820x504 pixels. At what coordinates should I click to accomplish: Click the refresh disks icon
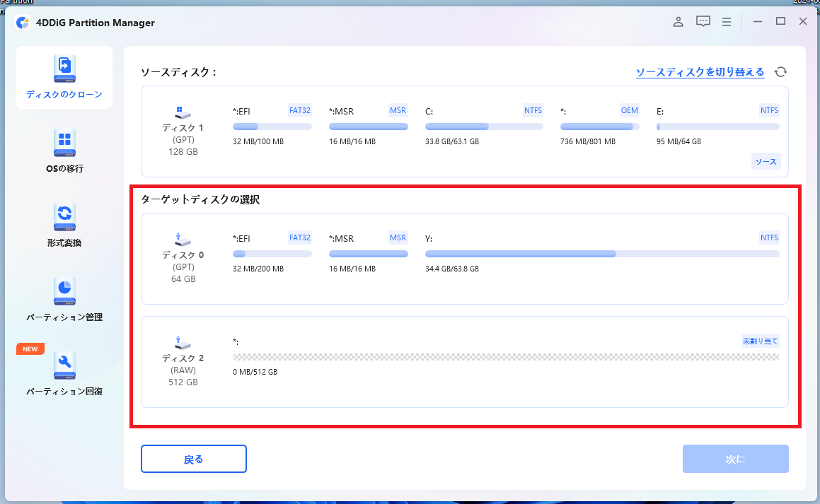pos(780,72)
